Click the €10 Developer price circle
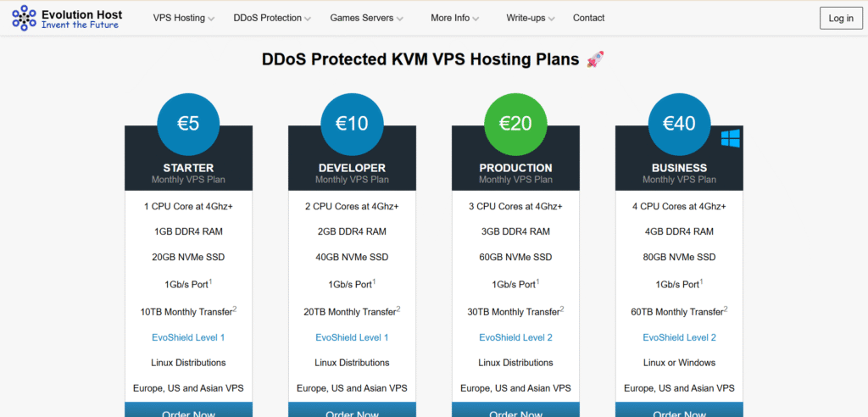The image size is (868, 417). click(352, 124)
